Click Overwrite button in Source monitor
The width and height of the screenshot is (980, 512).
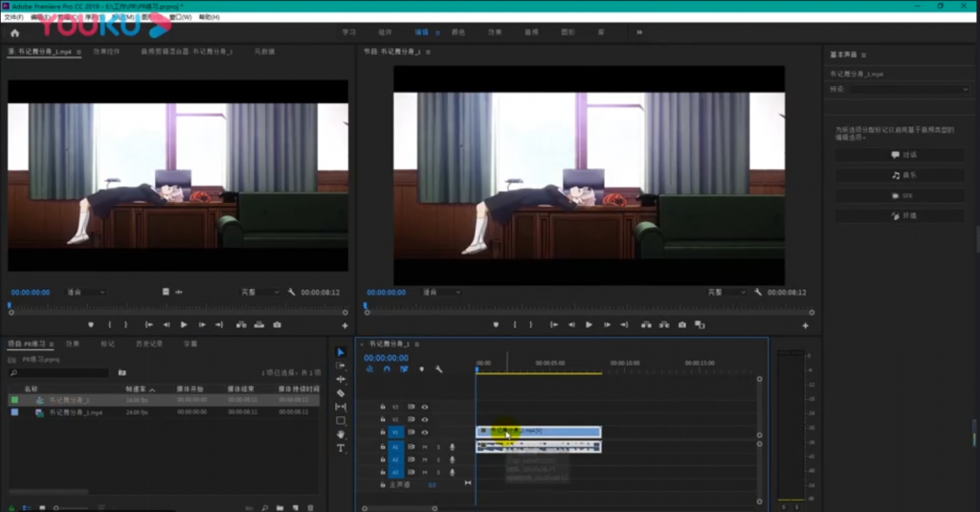258,325
